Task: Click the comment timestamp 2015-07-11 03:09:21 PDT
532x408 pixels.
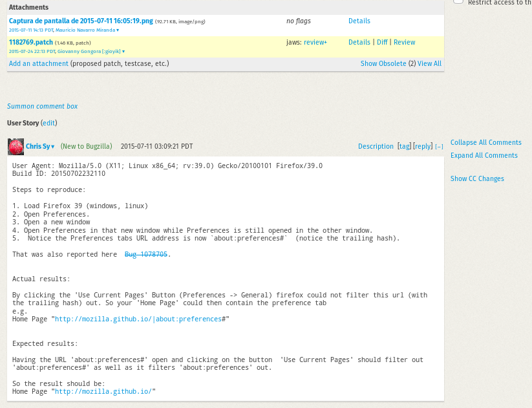Action: tap(156, 146)
